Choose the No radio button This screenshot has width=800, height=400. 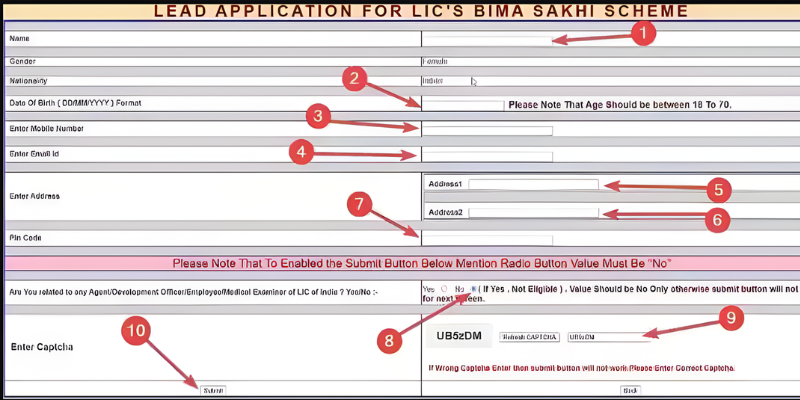[x=473, y=289]
